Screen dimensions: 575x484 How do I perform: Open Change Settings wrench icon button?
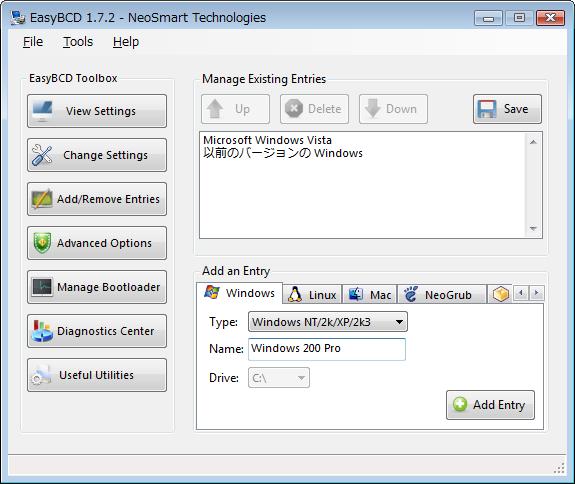[97, 155]
